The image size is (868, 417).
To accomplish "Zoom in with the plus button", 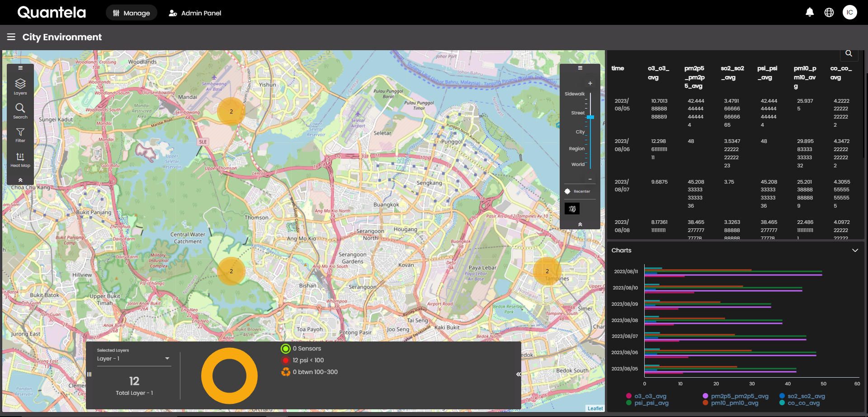I will coord(590,83).
